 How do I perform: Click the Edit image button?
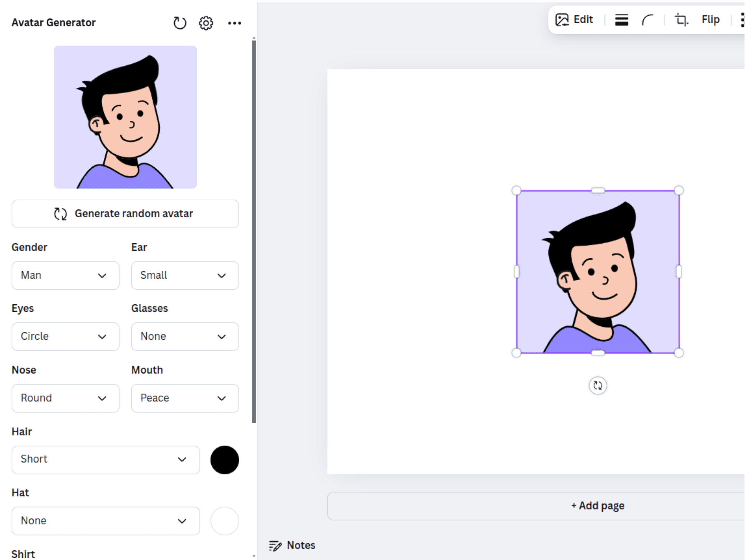tap(575, 20)
